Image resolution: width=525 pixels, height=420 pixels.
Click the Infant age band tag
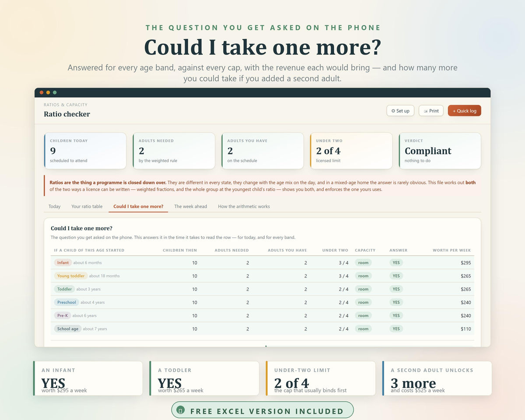63,262
